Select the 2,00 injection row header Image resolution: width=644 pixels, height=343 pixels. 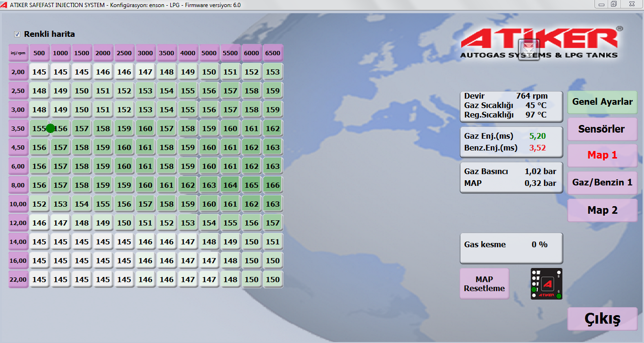[18, 72]
